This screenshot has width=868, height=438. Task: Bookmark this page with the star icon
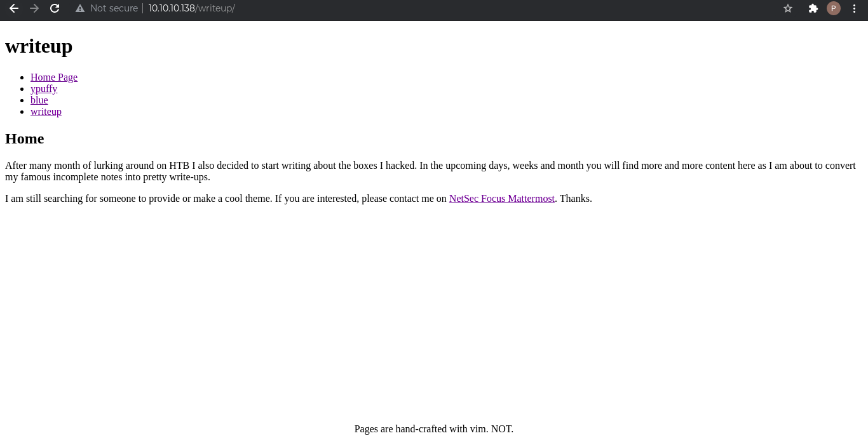click(788, 8)
